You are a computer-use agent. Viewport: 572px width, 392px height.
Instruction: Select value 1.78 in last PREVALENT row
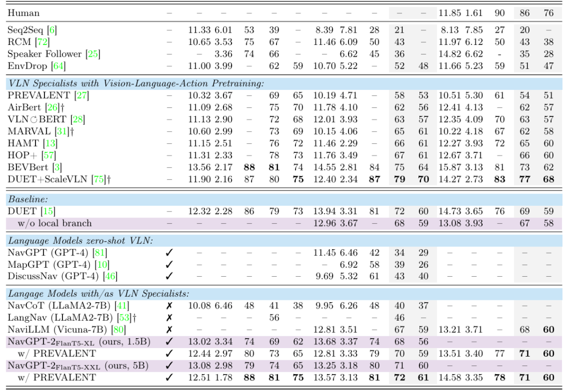[x=224, y=378]
